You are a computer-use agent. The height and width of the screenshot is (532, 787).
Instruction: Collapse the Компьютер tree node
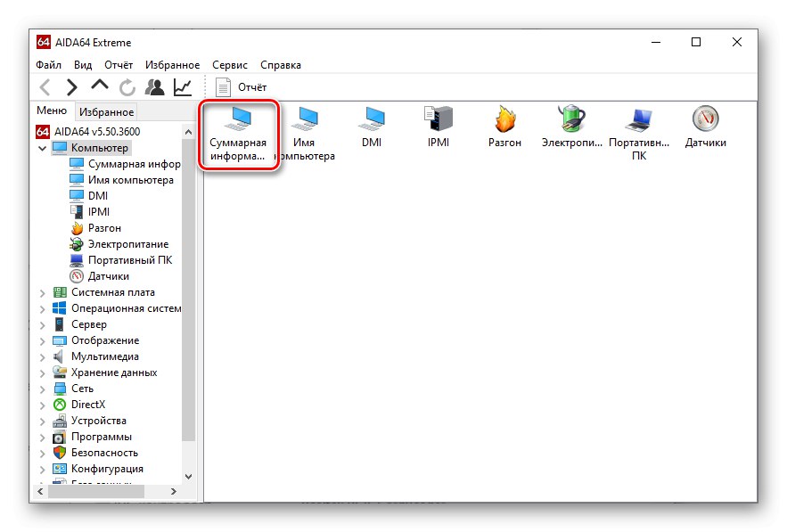point(43,148)
